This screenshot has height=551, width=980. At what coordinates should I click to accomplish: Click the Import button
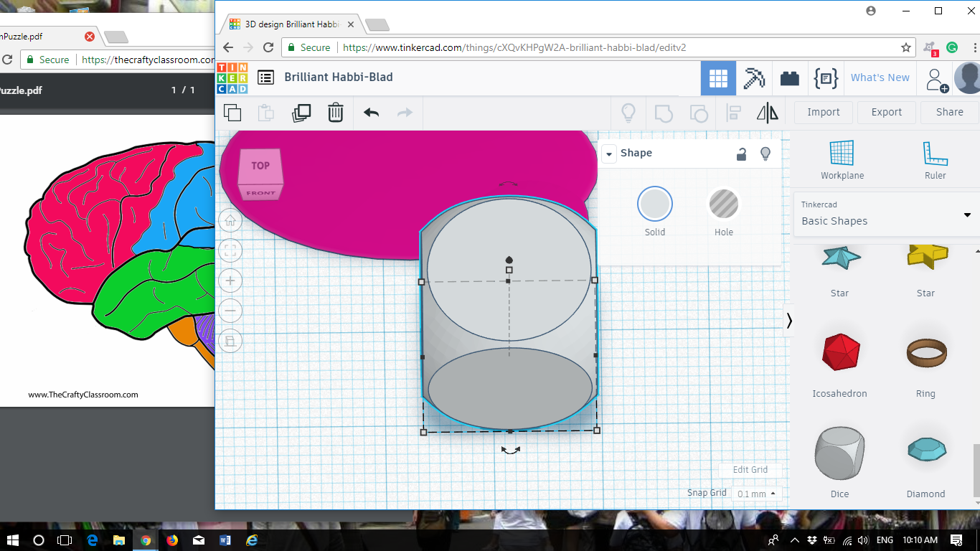(824, 112)
